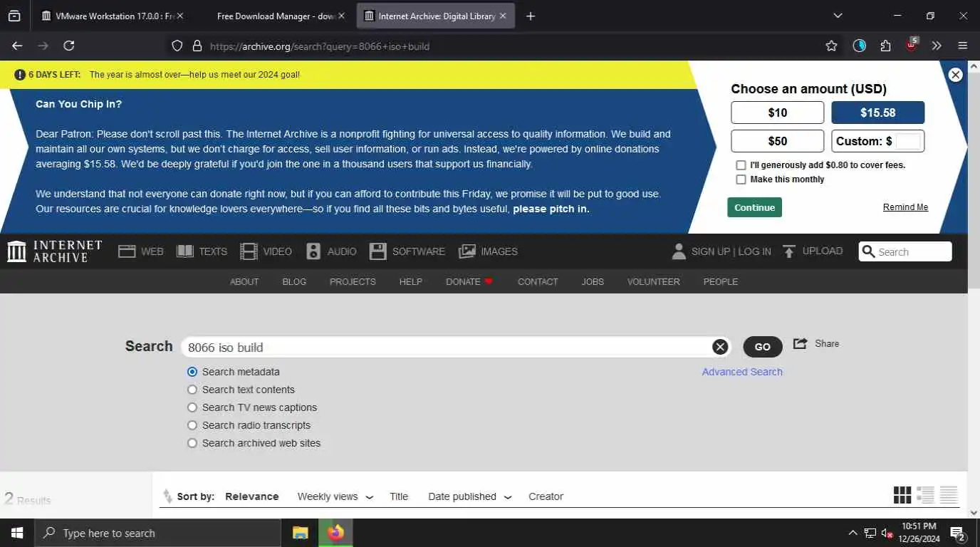View site security padlock information
The image size is (980, 547).
pyautogui.click(x=197, y=46)
